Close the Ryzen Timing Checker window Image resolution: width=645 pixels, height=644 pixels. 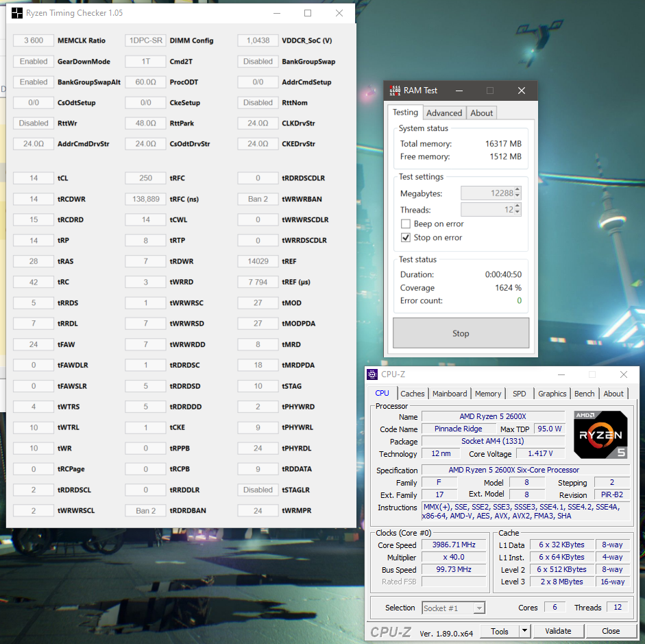(339, 13)
